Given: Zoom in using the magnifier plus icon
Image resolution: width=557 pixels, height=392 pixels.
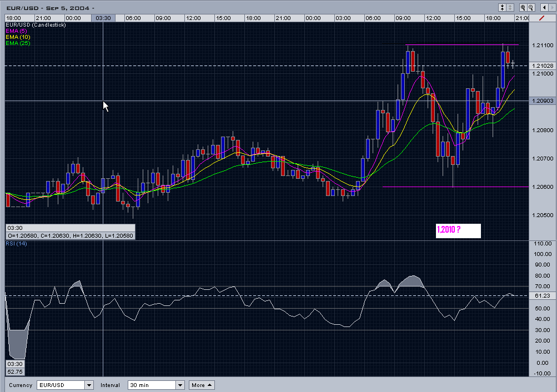Looking at the screenshot, I should [523, 7].
